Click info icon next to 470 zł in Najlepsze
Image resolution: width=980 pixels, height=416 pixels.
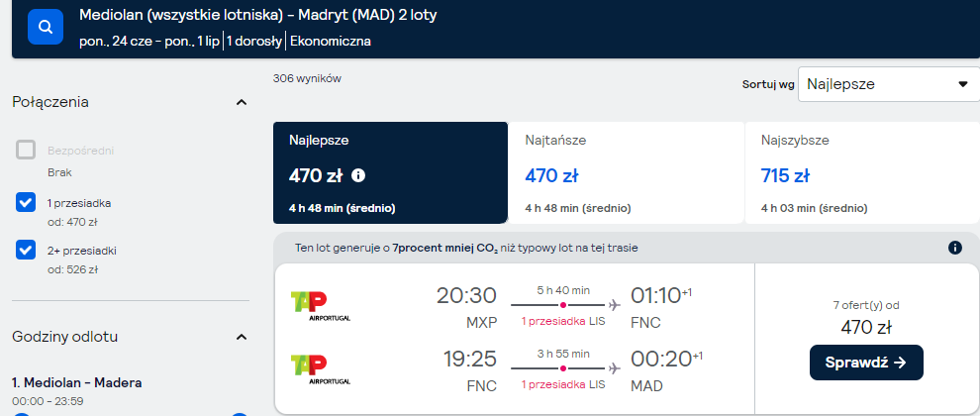pyautogui.click(x=358, y=175)
